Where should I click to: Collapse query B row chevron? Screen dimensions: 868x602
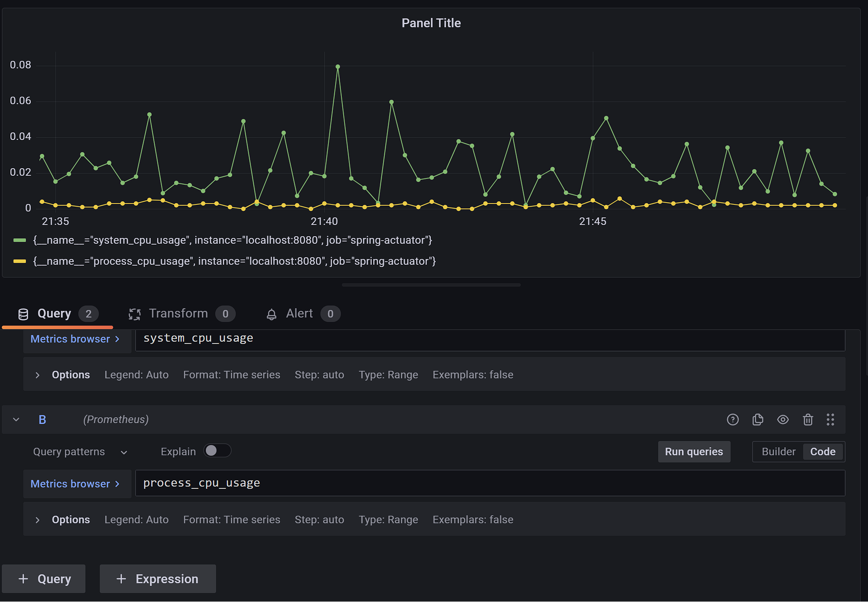[x=16, y=420]
